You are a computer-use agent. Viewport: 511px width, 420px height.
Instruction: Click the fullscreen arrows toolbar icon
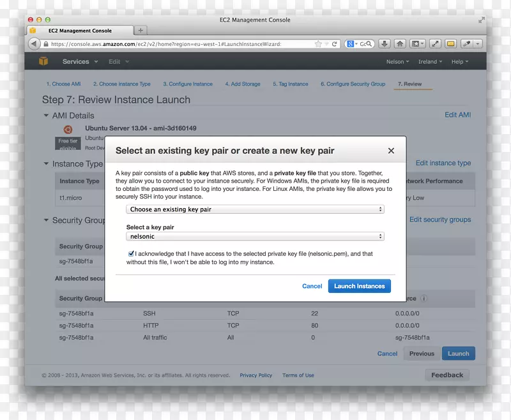coord(435,44)
